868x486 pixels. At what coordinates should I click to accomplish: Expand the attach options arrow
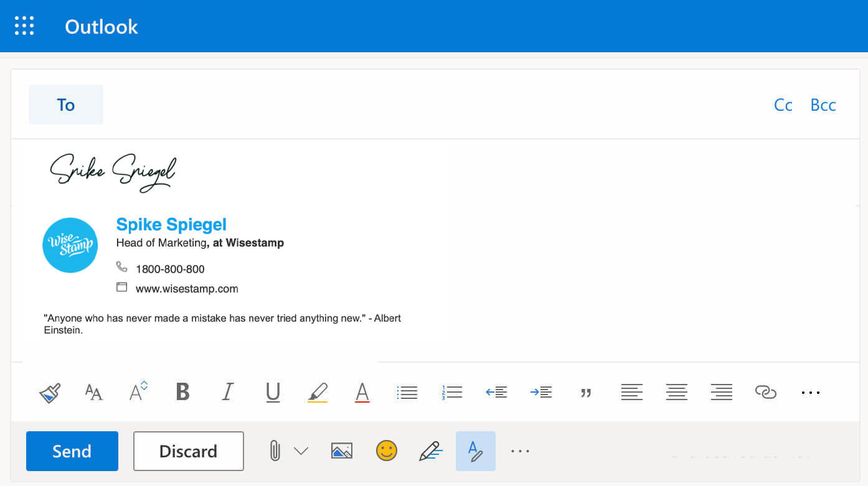pyautogui.click(x=301, y=451)
